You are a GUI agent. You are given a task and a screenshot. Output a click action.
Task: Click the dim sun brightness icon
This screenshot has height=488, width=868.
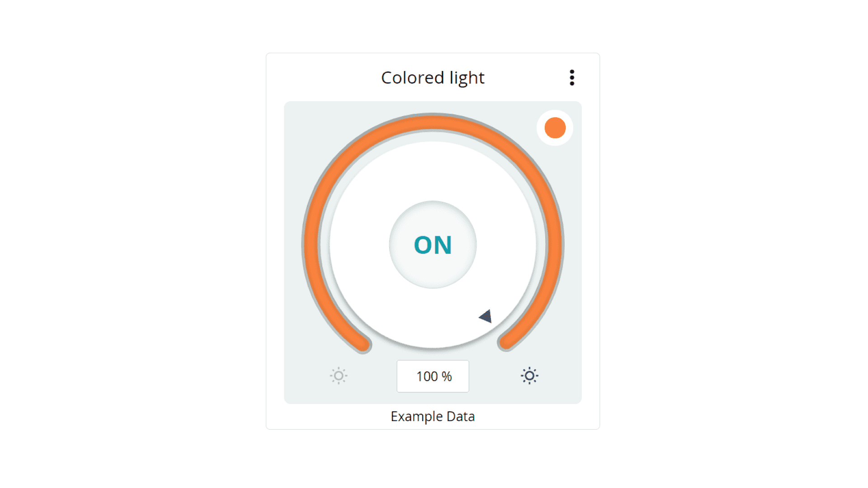[339, 376]
